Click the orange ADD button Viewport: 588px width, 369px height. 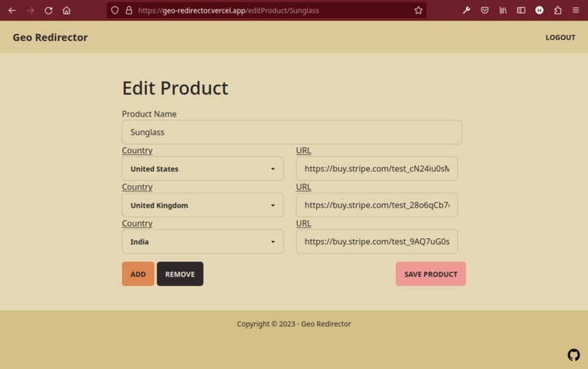tap(138, 273)
